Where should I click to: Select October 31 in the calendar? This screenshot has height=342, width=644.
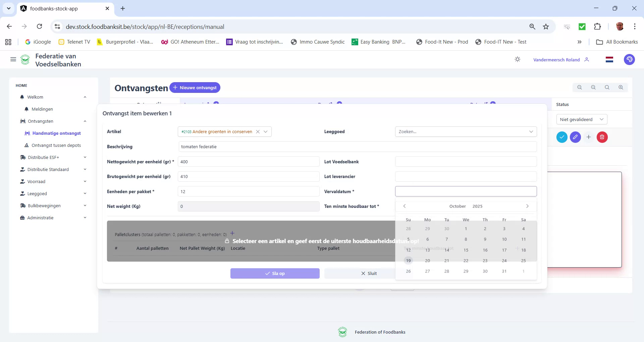504,271
